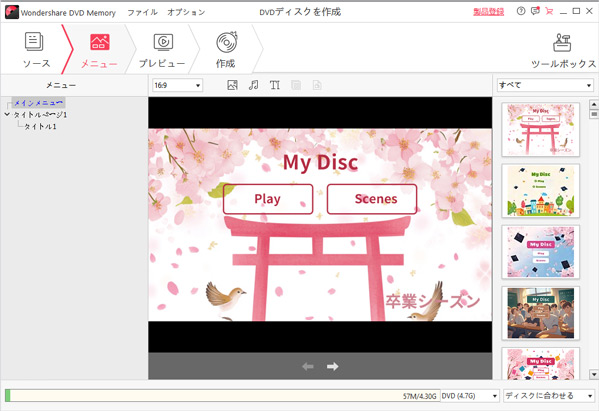
Task: Click the add text icon
Action: coord(275,85)
